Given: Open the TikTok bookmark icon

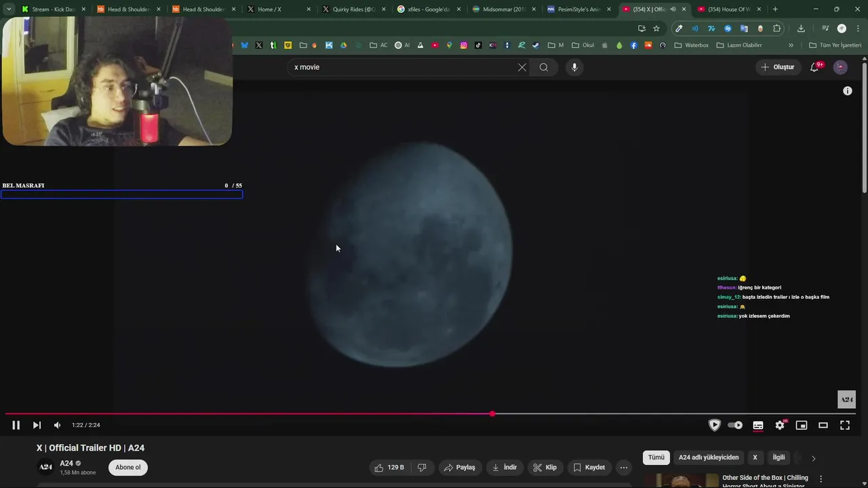Looking at the screenshot, I should click(x=478, y=45).
